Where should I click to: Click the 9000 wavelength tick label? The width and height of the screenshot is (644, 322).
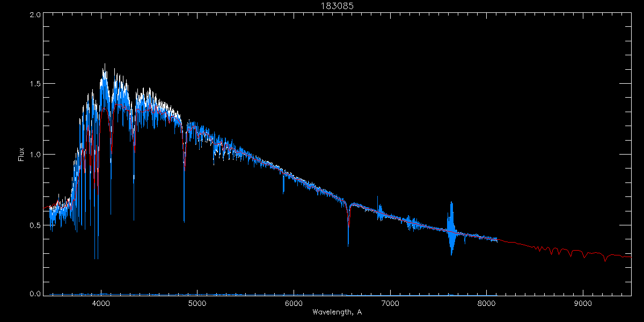pyautogui.click(x=583, y=304)
